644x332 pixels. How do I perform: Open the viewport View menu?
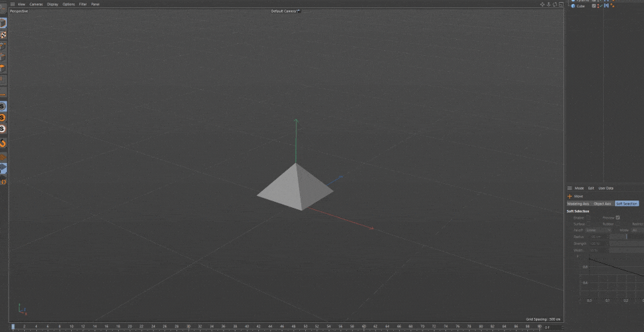[x=21, y=4]
